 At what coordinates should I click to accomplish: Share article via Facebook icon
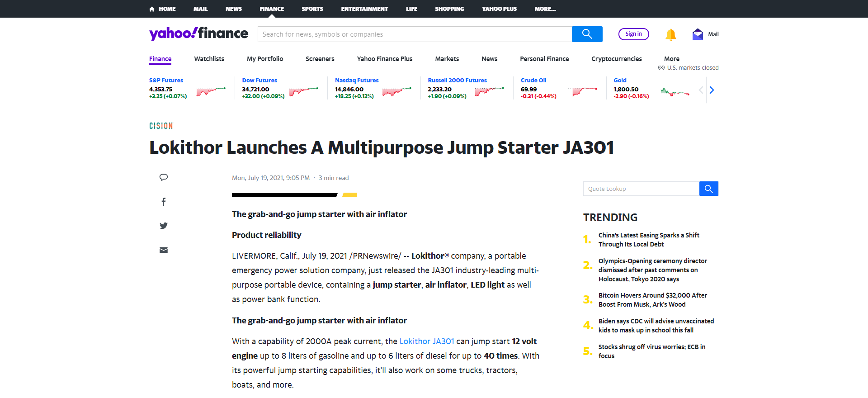pos(164,202)
